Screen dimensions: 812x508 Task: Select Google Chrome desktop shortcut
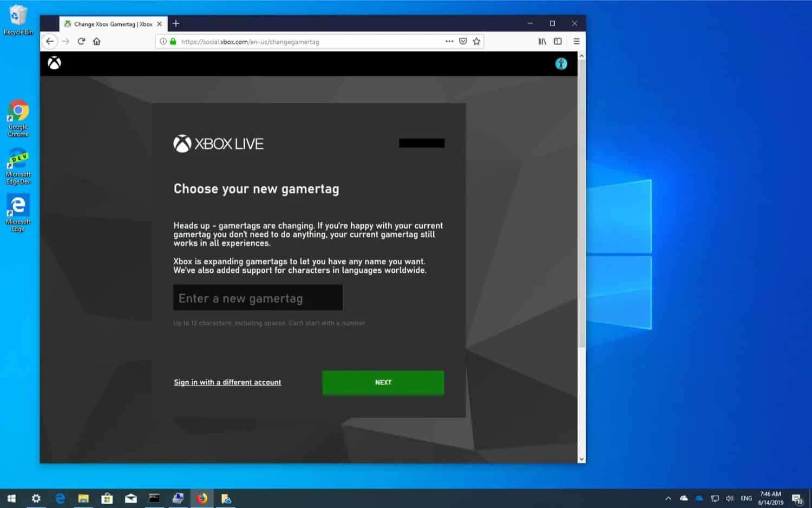[x=18, y=119]
